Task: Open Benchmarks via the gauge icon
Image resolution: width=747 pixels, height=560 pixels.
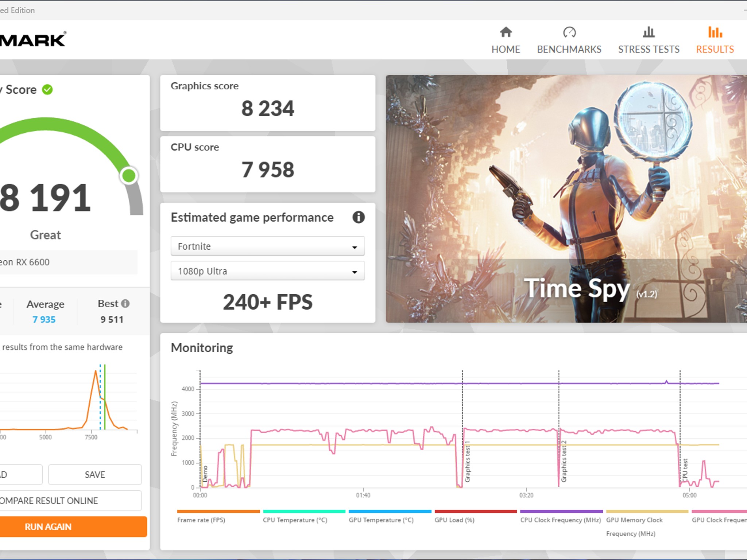Action: pos(569,32)
